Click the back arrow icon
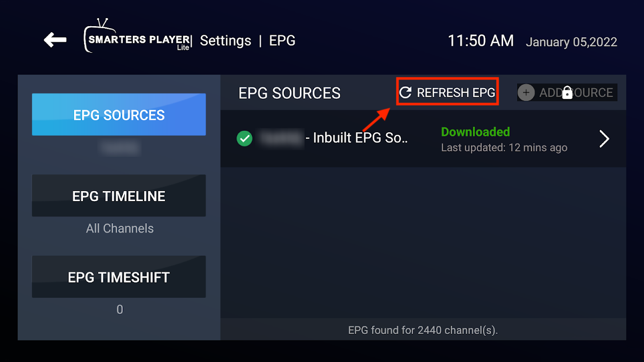 (55, 40)
